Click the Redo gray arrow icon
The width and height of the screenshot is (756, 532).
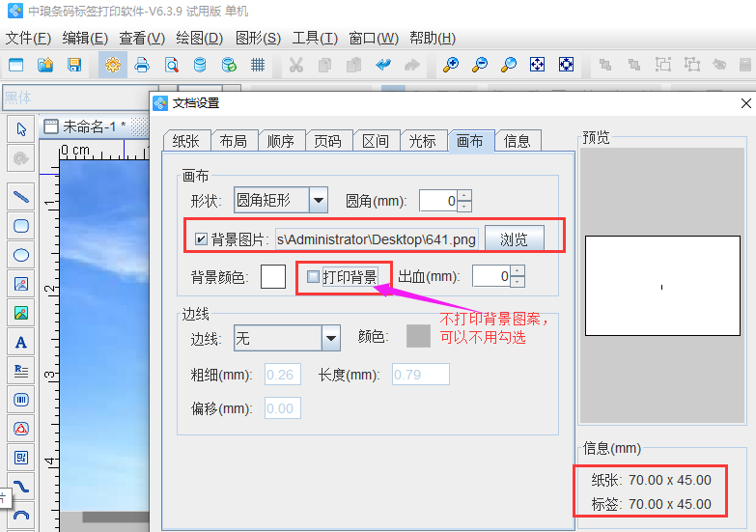pyautogui.click(x=412, y=64)
